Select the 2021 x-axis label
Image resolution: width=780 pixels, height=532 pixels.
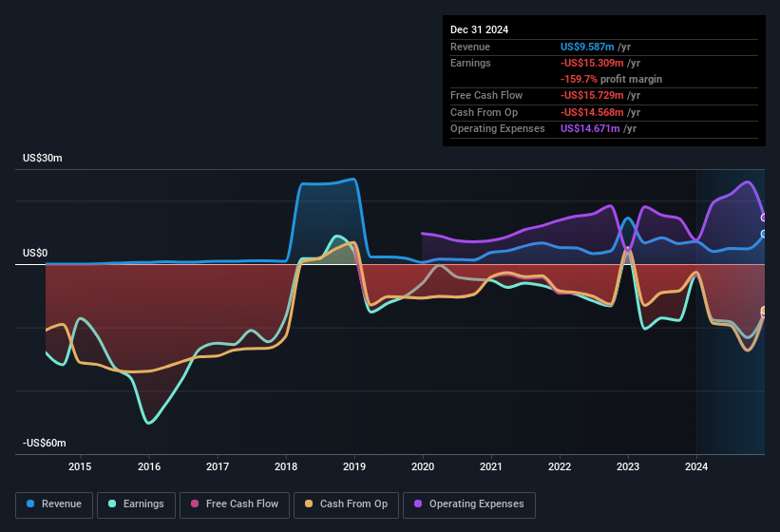pos(491,466)
